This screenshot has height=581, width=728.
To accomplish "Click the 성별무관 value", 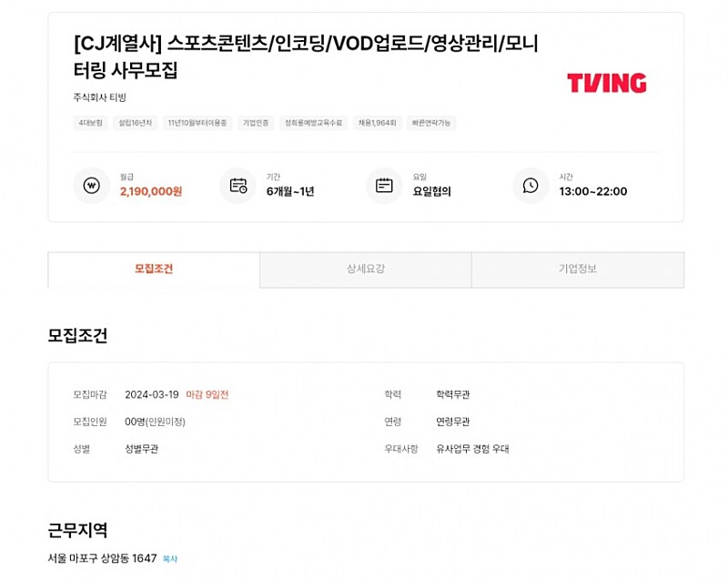I will point(142,449).
